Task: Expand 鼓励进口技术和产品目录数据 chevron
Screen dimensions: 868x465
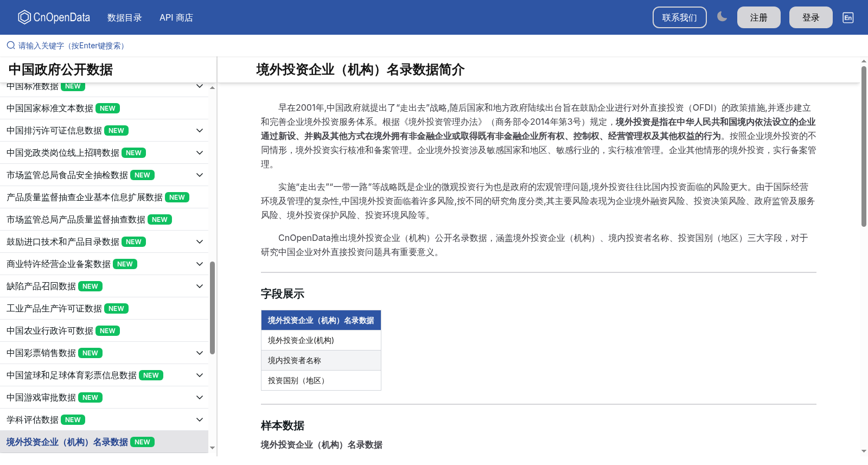Action: point(200,242)
